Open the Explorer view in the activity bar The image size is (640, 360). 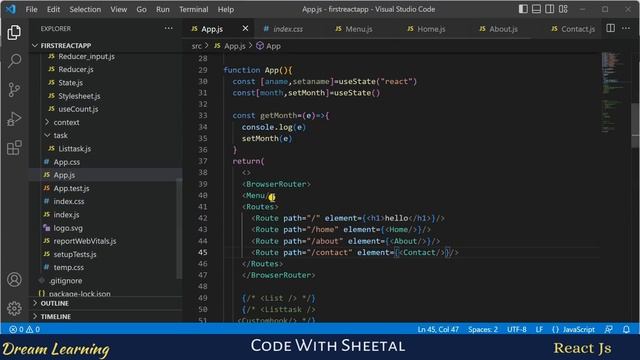pos(14,32)
